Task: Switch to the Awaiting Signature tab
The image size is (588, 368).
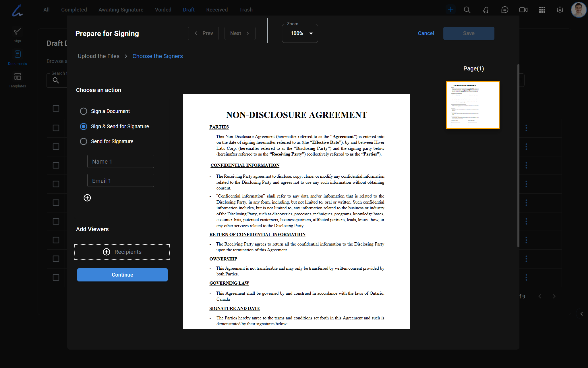Action: pyautogui.click(x=121, y=10)
